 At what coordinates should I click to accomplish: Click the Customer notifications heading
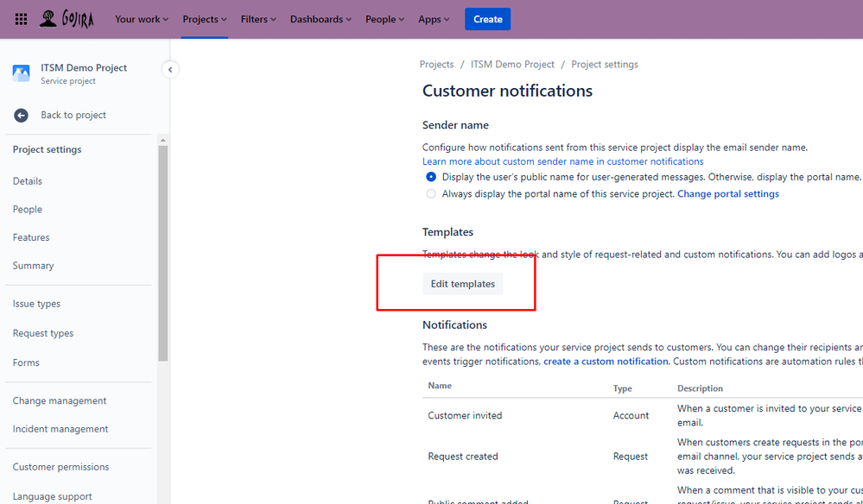[x=507, y=91]
